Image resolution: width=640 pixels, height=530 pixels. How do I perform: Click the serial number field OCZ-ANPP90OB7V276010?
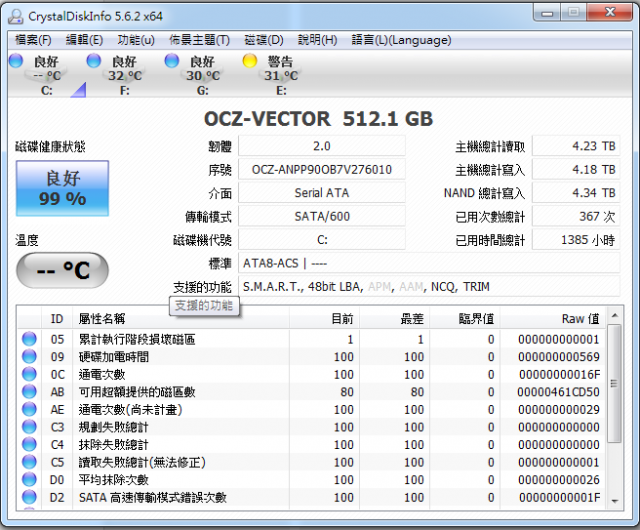coord(322,169)
